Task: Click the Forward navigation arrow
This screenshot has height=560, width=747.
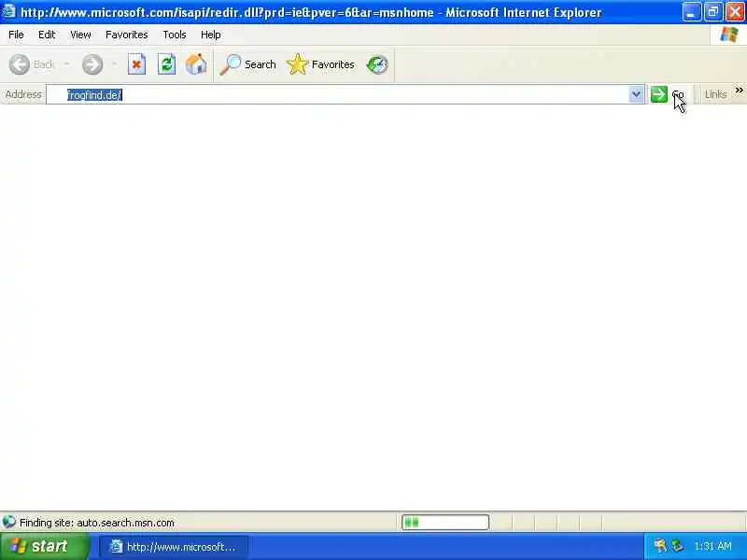Action: pos(92,64)
